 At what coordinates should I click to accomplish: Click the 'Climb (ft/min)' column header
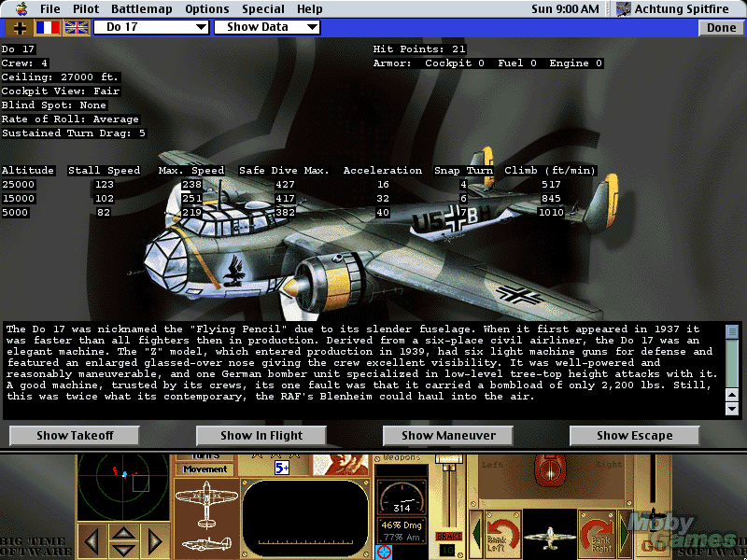tap(550, 171)
